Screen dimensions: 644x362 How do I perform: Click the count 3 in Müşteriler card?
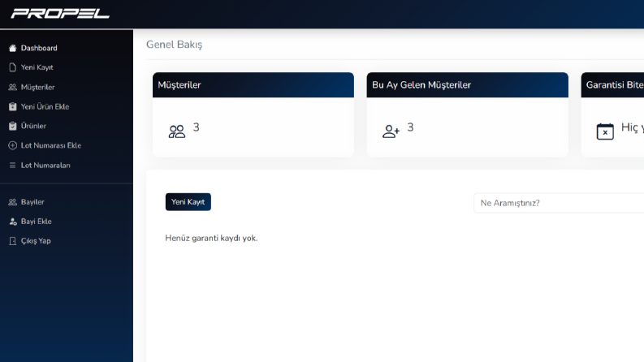[197, 127]
